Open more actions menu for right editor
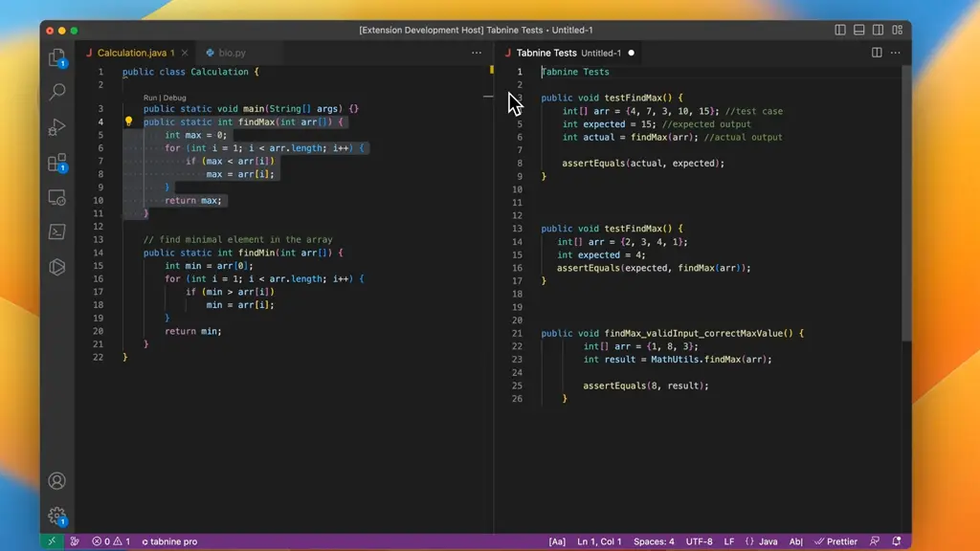Viewport: 980px width, 551px height. click(895, 54)
